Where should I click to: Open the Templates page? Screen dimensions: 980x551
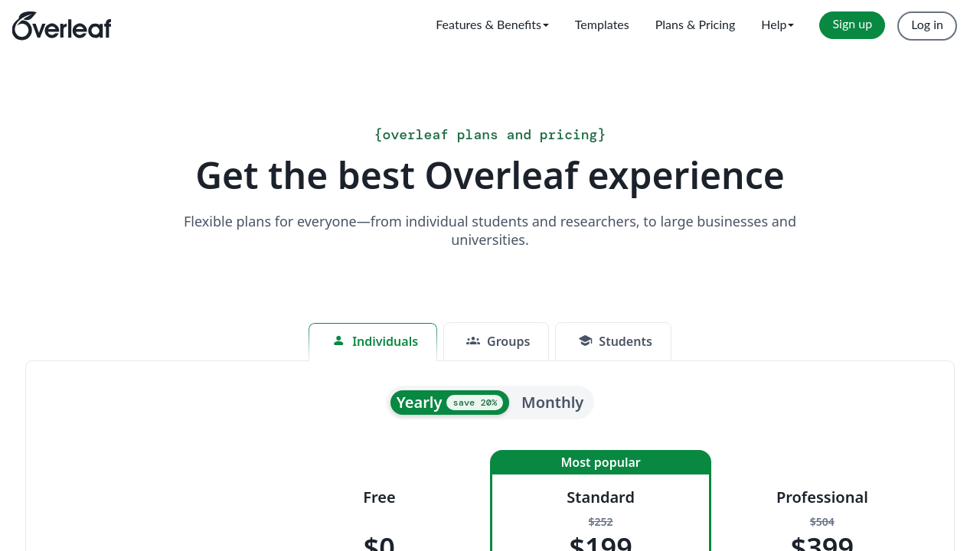pos(602,25)
